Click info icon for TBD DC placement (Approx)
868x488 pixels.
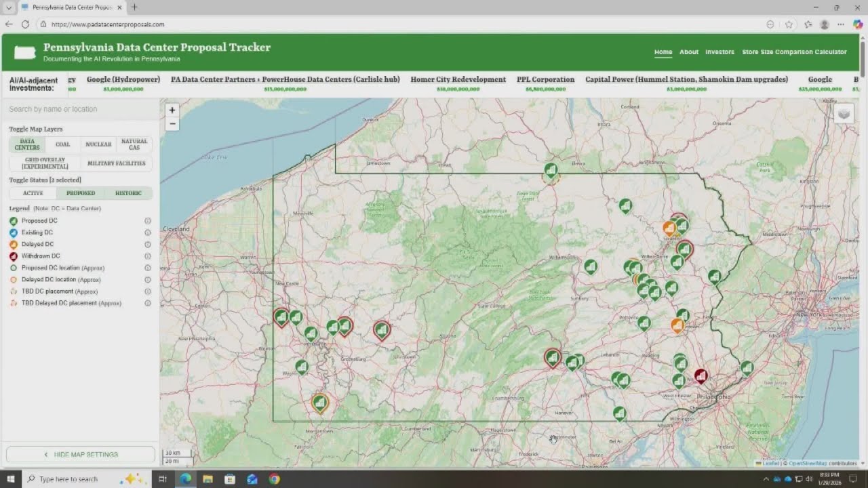pos(147,291)
